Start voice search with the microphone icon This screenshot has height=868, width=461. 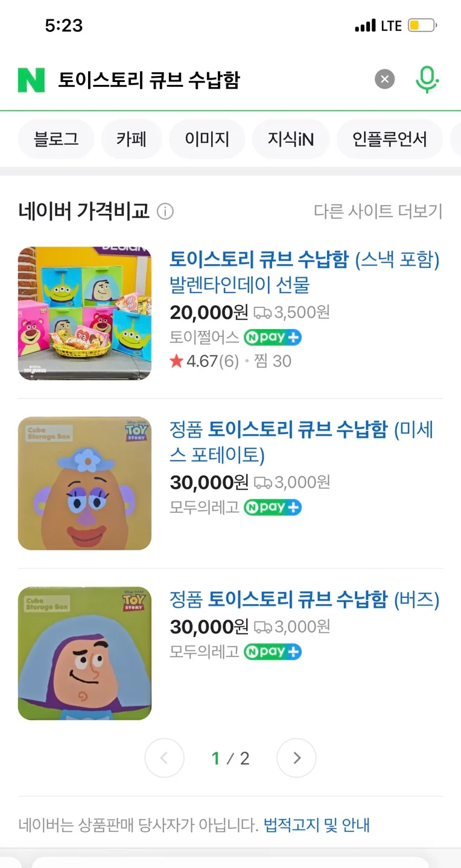point(427,80)
